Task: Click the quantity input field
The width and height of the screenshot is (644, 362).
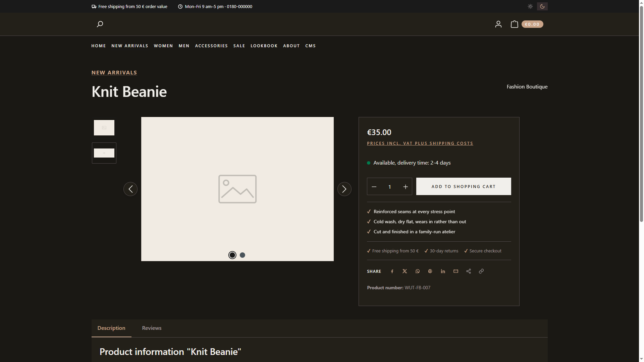Action: 390,187
